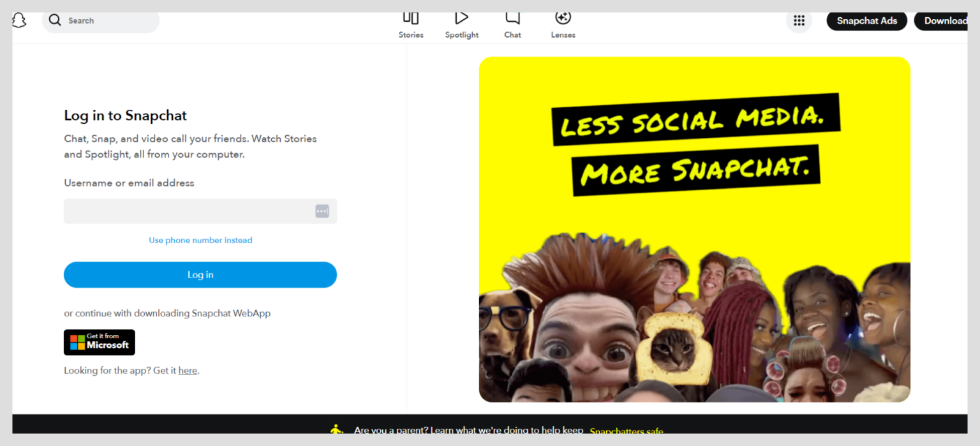The width and height of the screenshot is (980, 446).
Task: Select Use phone number instead
Action: [x=200, y=240]
